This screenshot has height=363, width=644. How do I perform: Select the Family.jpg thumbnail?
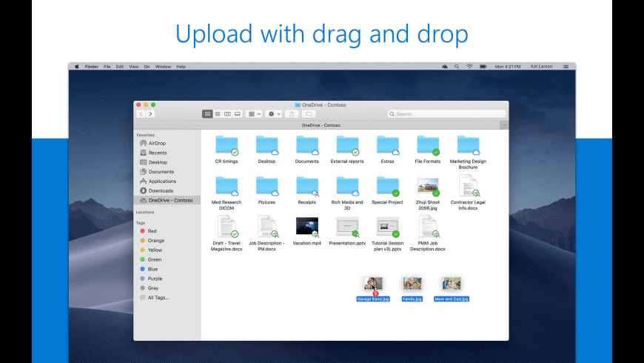412,283
